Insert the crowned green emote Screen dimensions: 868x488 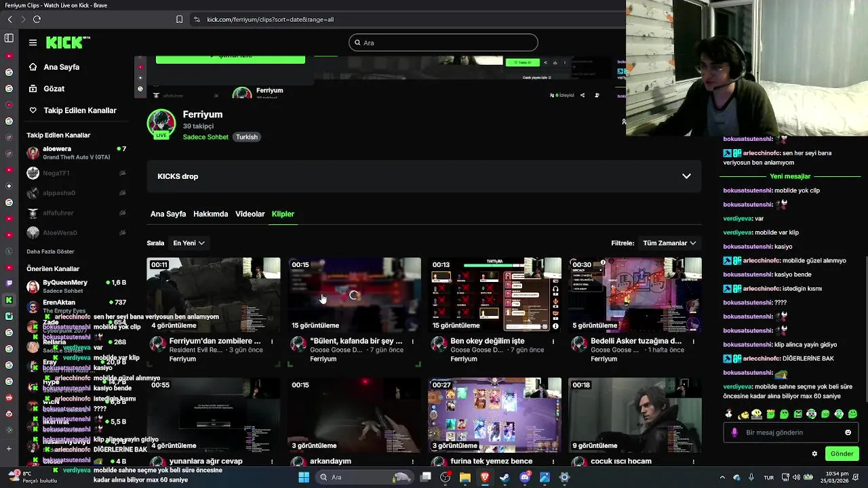(x=770, y=414)
